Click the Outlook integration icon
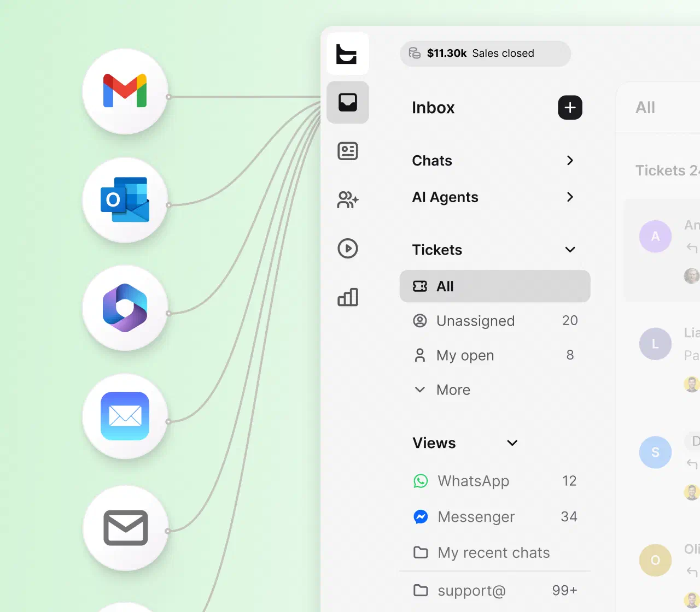Viewport: 700px width, 612px height. point(125,200)
